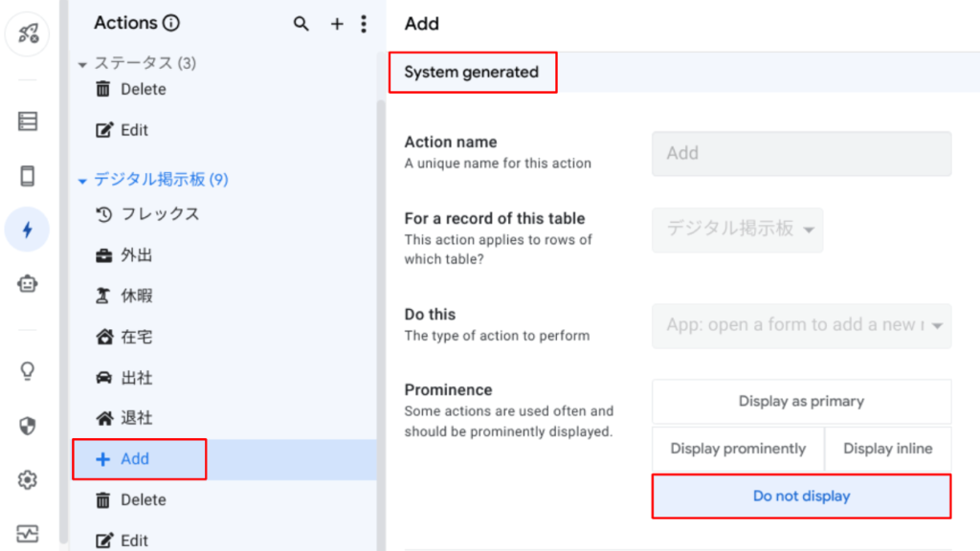The image size is (980, 551).
Task: Select Delete action under ステータス
Action: 224,89
